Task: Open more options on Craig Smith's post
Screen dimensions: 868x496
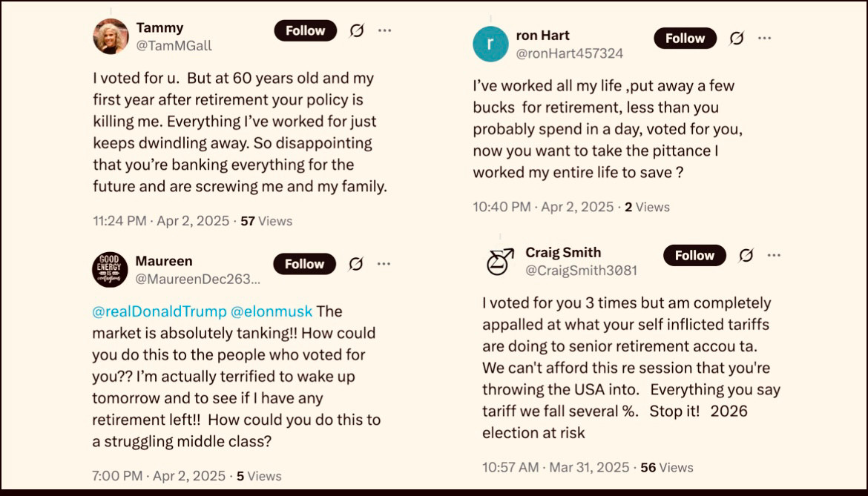Action: [x=774, y=255]
